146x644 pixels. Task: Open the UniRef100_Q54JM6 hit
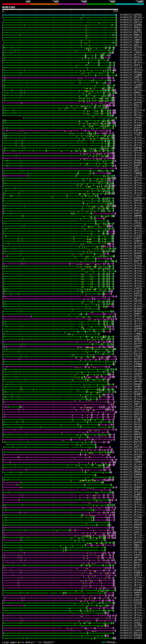tap(131, 151)
